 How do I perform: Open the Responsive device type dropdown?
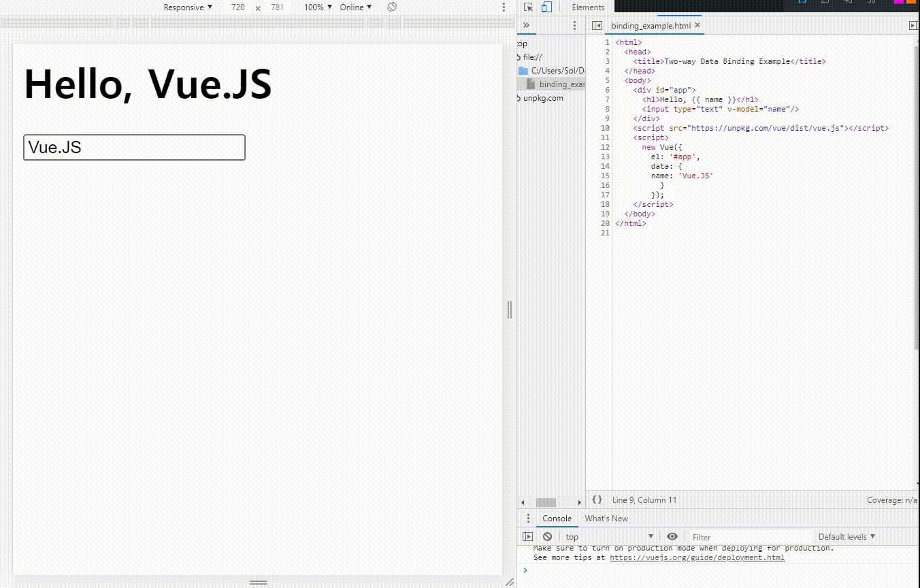tap(188, 7)
